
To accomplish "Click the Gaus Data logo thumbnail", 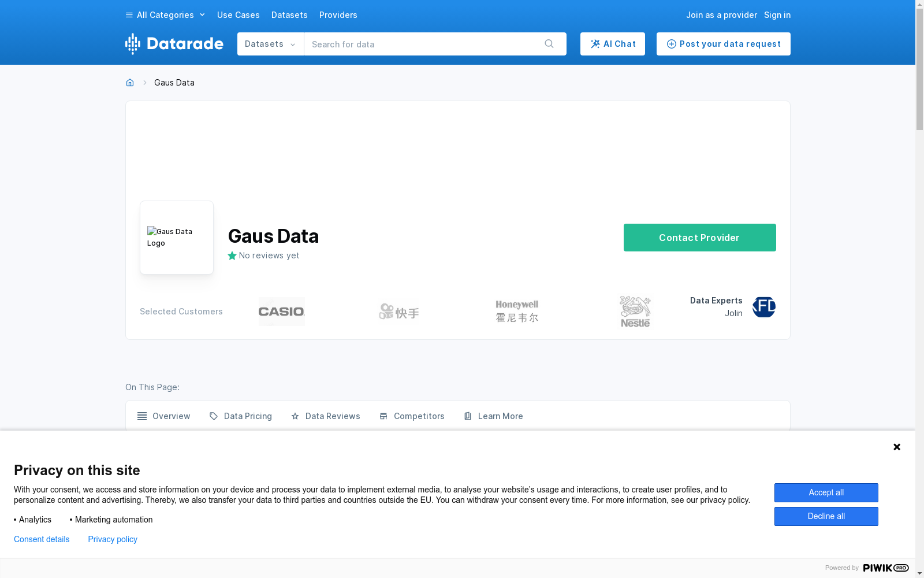I will [x=177, y=238].
